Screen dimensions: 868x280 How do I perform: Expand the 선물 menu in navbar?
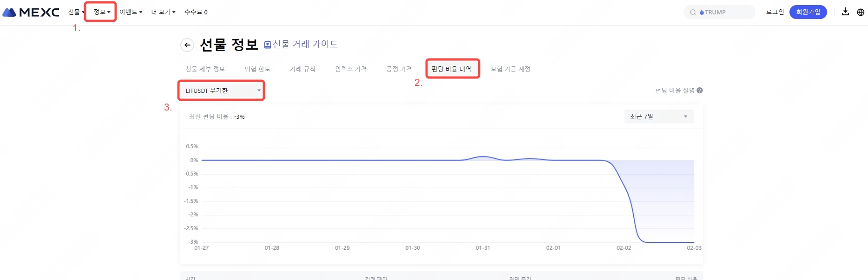76,12
